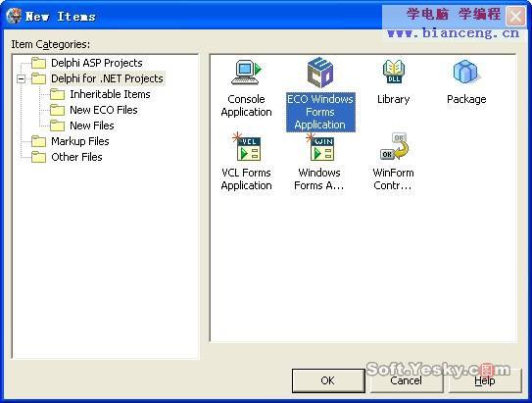532x403 pixels.
Task: Select the VCL Forms Application icon
Action: coord(247,147)
